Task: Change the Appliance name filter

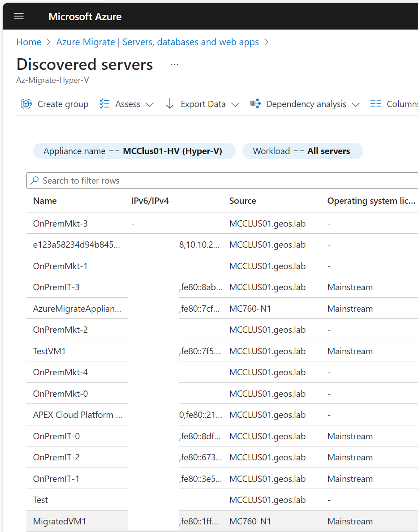Action: (134, 151)
